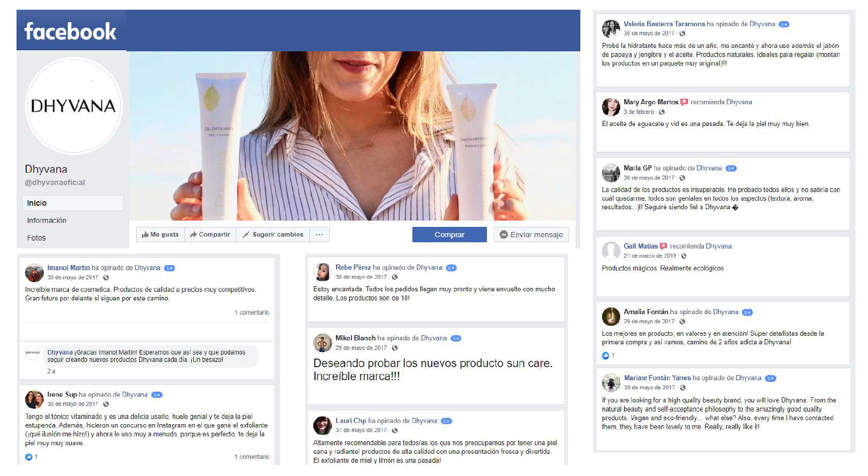This screenshot has height=476, width=868.
Task: Open the '1 comentario' on Imanol Martin's review
Action: coord(252,312)
